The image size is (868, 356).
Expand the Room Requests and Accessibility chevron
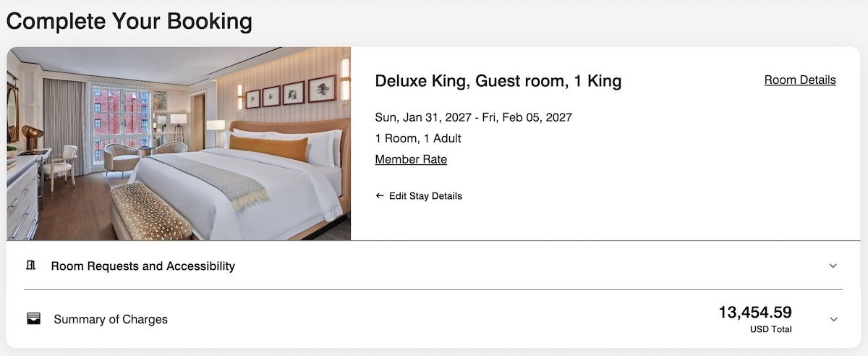pyautogui.click(x=833, y=266)
